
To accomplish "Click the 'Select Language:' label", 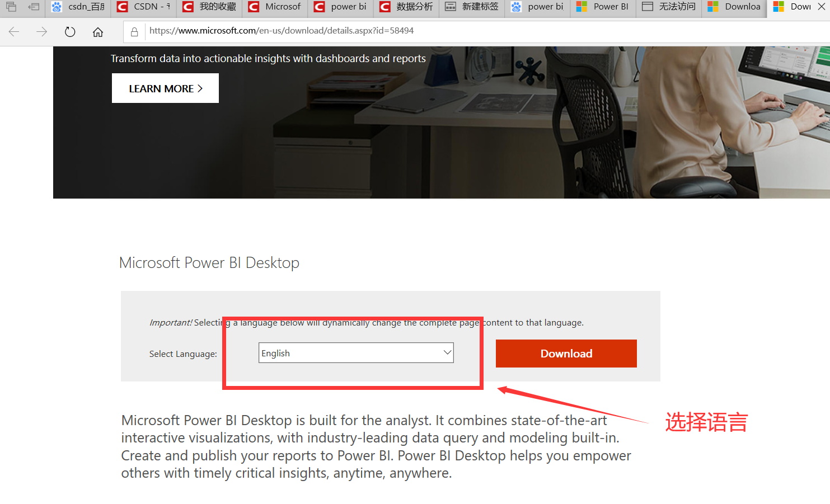I will click(183, 354).
